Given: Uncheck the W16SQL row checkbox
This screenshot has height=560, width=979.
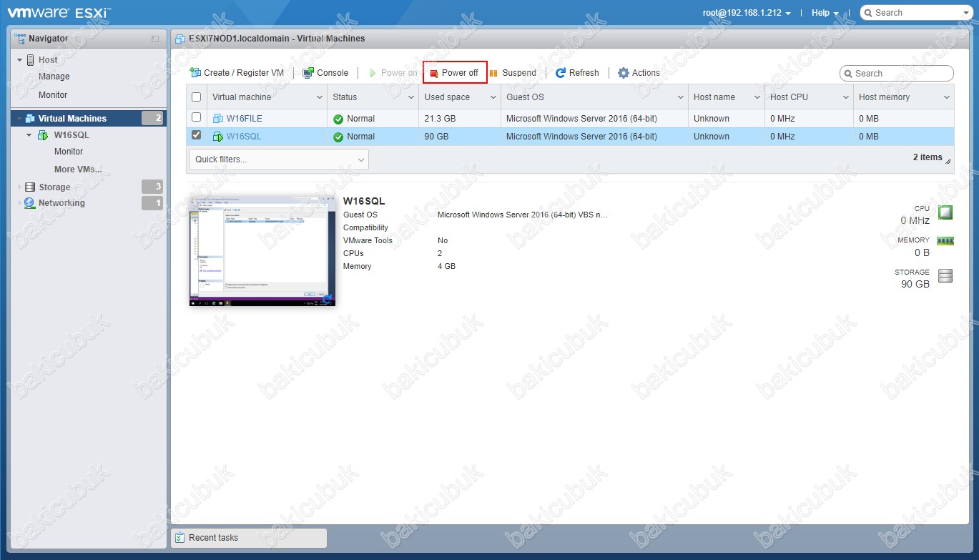Looking at the screenshot, I should pyautogui.click(x=197, y=135).
